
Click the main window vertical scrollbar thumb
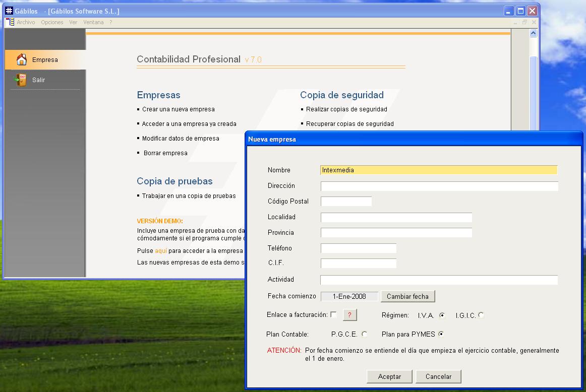pos(534,93)
